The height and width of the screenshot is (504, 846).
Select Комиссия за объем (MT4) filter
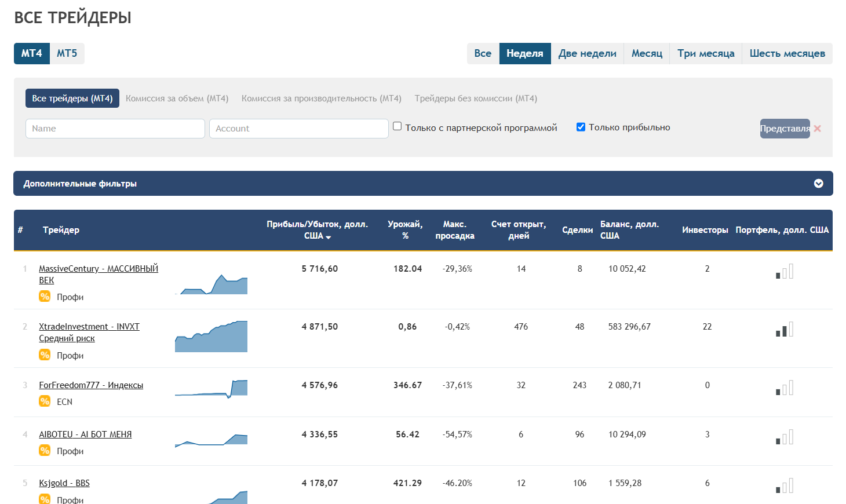click(x=177, y=98)
